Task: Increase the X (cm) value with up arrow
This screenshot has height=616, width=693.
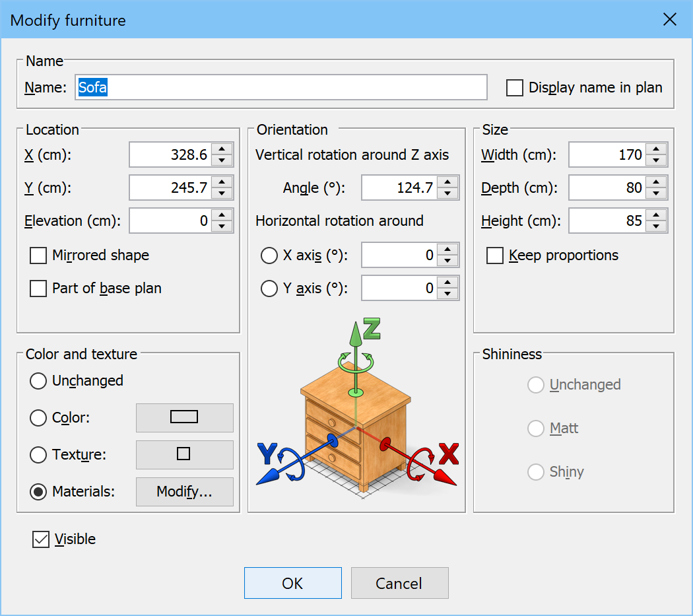Action: [222, 149]
